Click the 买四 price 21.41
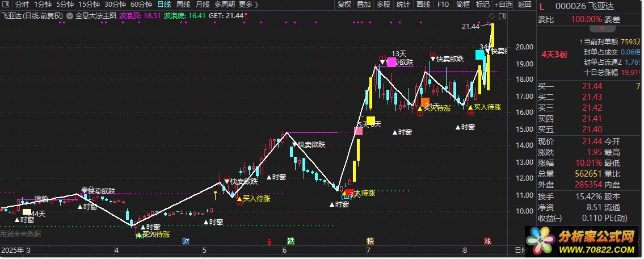Screen dimensions: 644x259 coord(592,119)
